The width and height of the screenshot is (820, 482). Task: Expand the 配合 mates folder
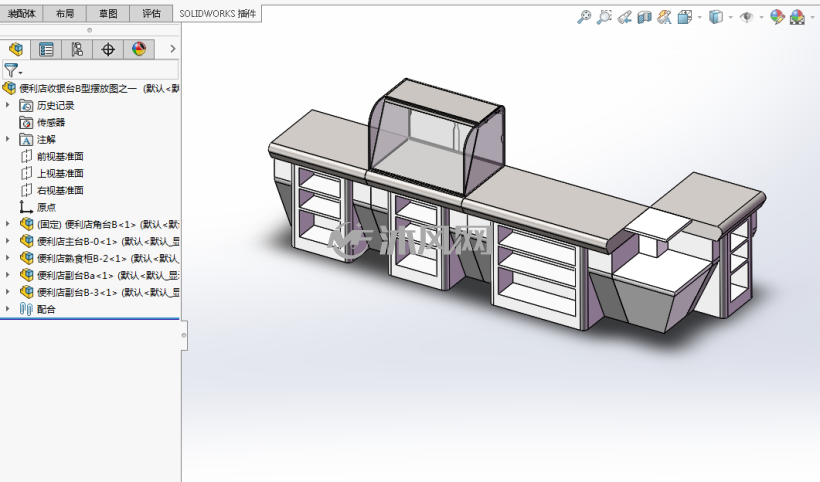pos(7,309)
